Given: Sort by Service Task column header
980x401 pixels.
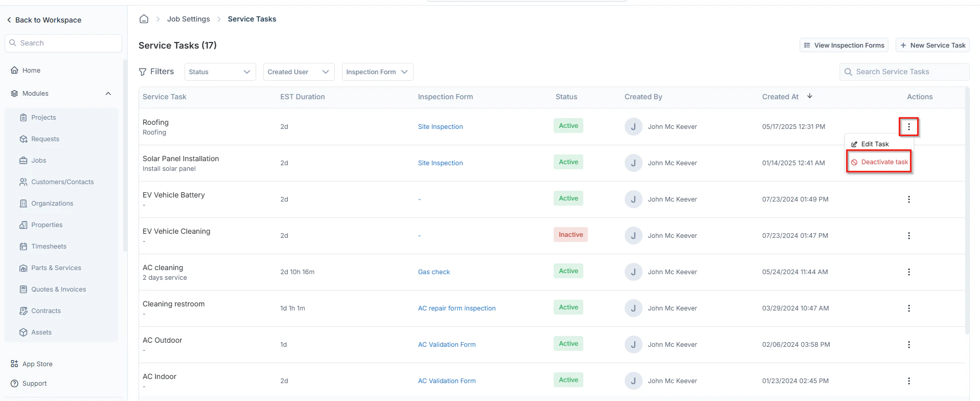Looking at the screenshot, I should pyautogui.click(x=165, y=97).
